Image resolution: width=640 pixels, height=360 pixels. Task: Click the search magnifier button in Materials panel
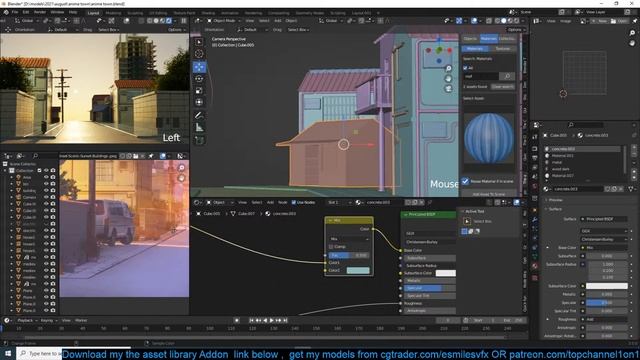coord(507,76)
